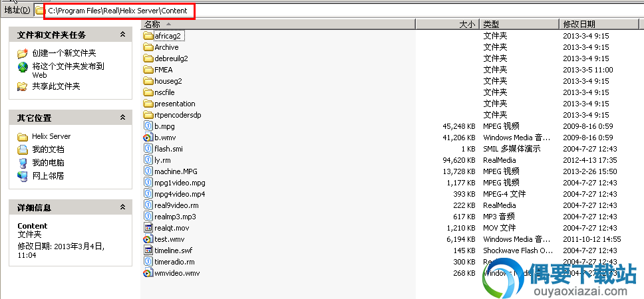Select the MPEG-4 文件 type cell
644x299 pixels.
[504, 193]
